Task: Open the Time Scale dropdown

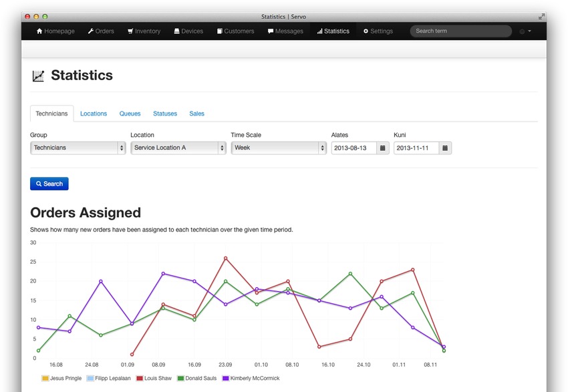Action: point(279,148)
